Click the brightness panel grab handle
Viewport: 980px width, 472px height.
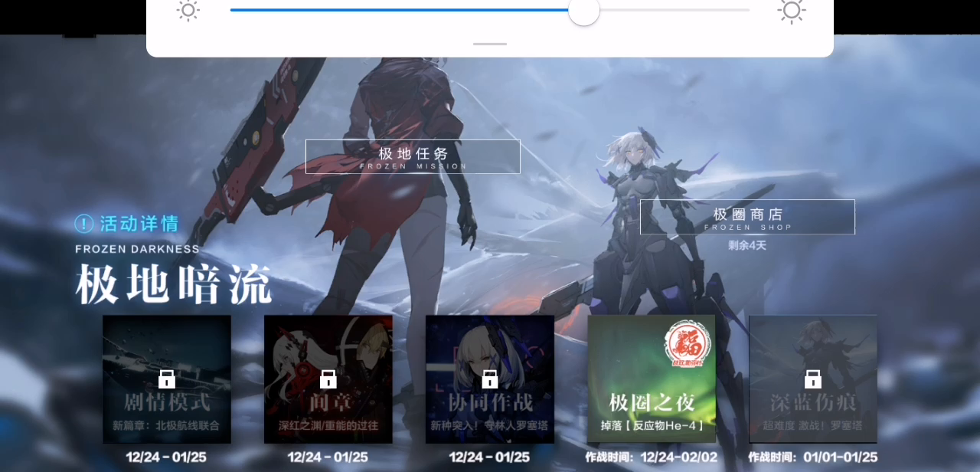point(490,44)
